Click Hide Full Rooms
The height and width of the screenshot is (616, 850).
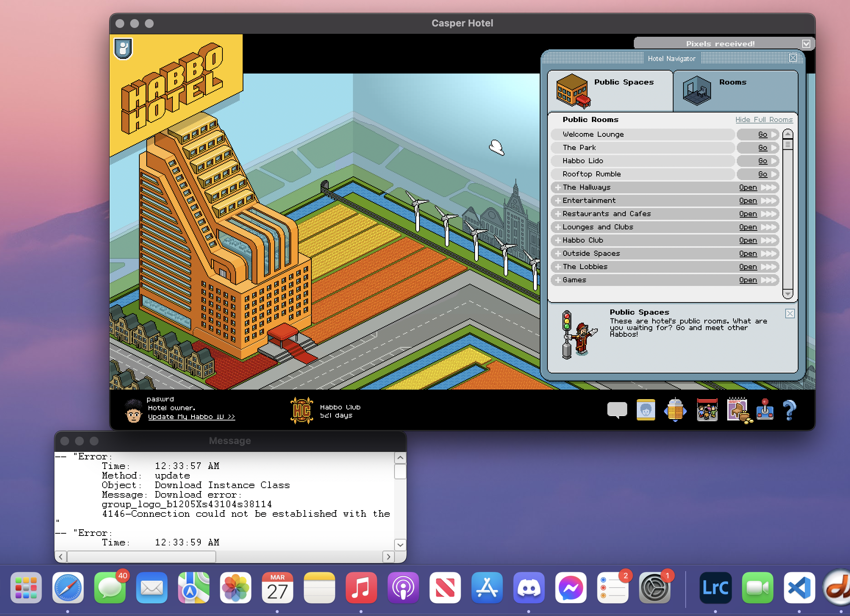(764, 119)
